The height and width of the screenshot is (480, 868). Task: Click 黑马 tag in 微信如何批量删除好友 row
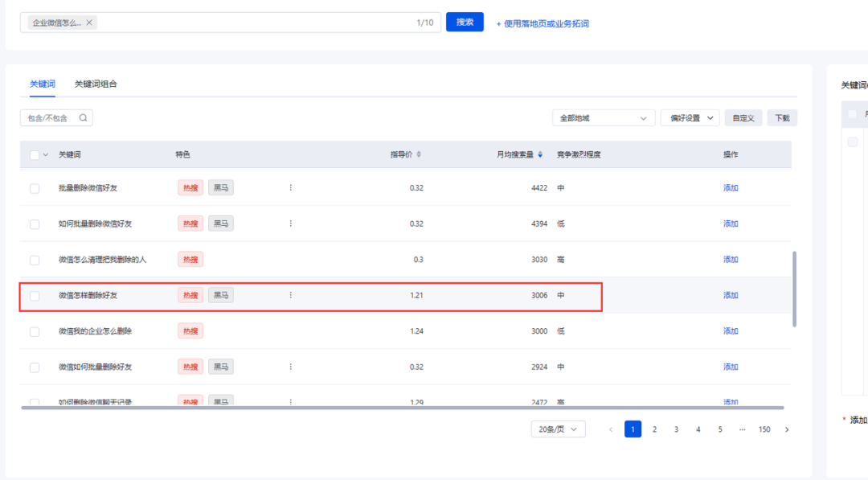pos(221,367)
